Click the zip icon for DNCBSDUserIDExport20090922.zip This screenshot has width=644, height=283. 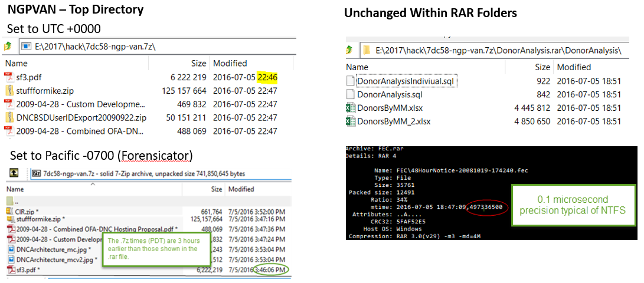9,118
